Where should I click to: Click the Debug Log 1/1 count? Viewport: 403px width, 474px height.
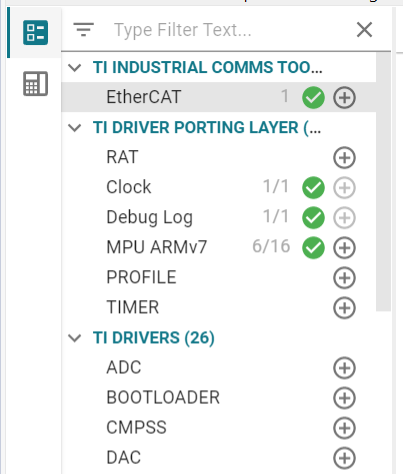276,216
